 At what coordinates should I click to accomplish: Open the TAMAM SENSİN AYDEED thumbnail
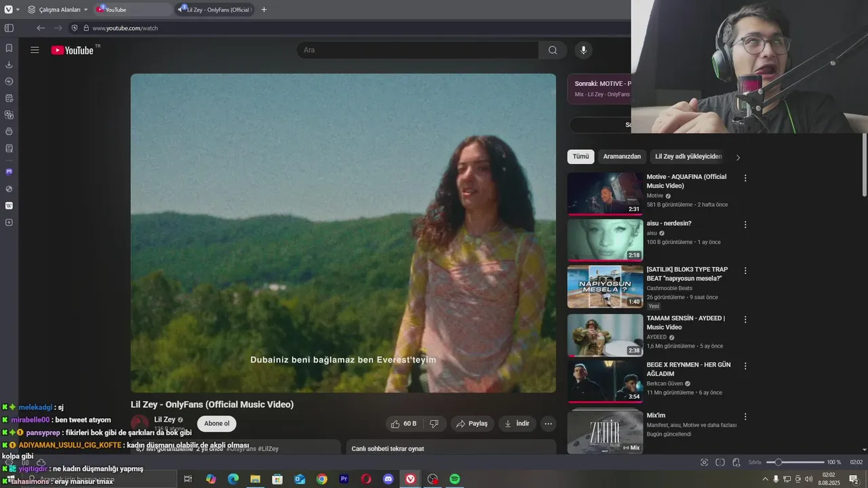pos(605,335)
